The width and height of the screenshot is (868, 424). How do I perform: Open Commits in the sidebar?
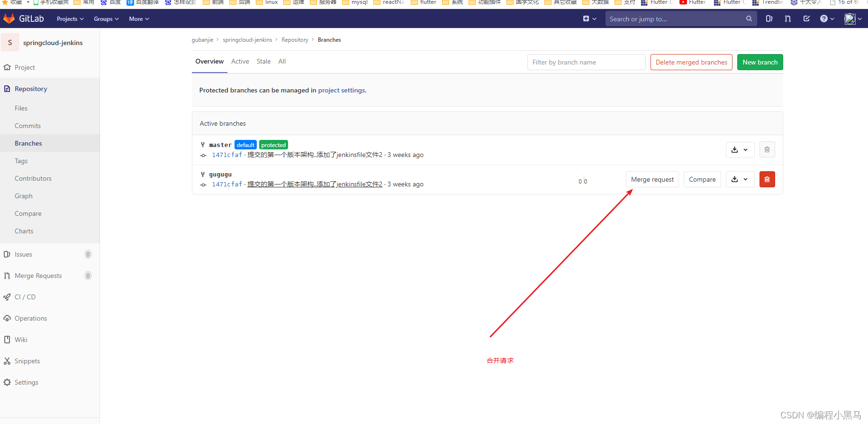tap(27, 126)
